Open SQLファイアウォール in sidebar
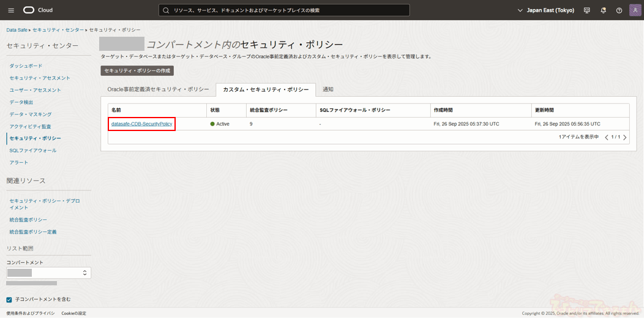Viewport: 644px width, 319px height. (32, 151)
